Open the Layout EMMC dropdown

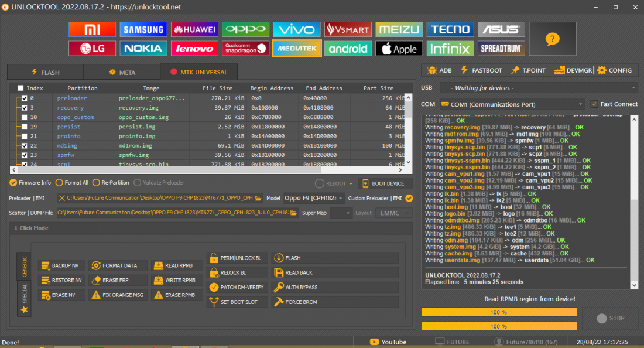[393, 213]
